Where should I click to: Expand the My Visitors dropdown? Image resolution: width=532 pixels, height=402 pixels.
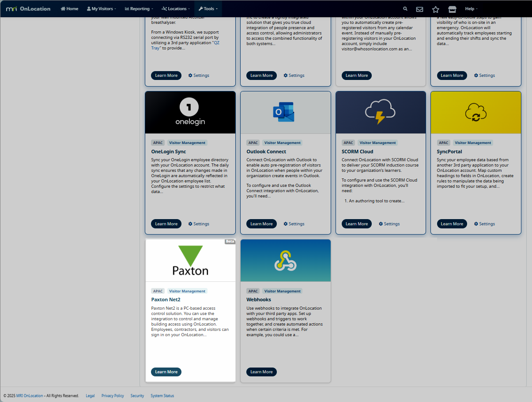101,9
